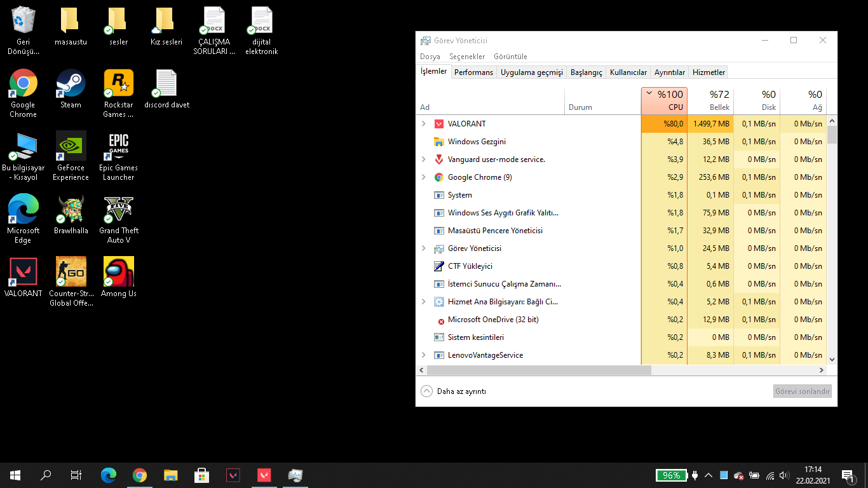Viewport: 868px width, 488px height.
Task: Select the GeForce Experience desktop icon
Action: (x=71, y=156)
